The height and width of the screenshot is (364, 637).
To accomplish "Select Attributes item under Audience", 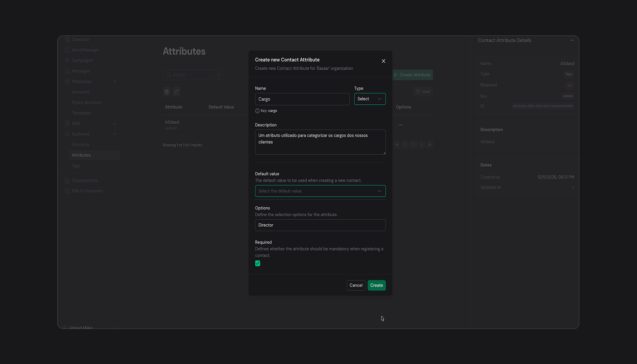I will (94, 155).
